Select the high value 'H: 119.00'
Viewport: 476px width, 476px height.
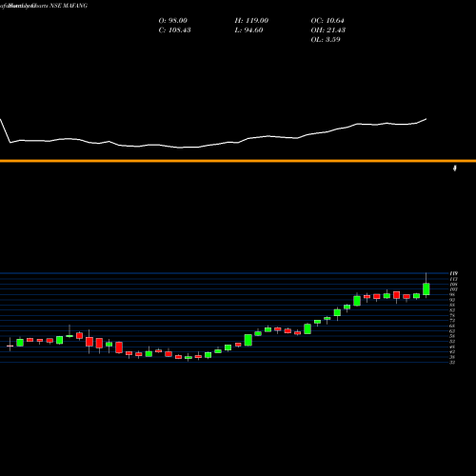click(x=251, y=21)
